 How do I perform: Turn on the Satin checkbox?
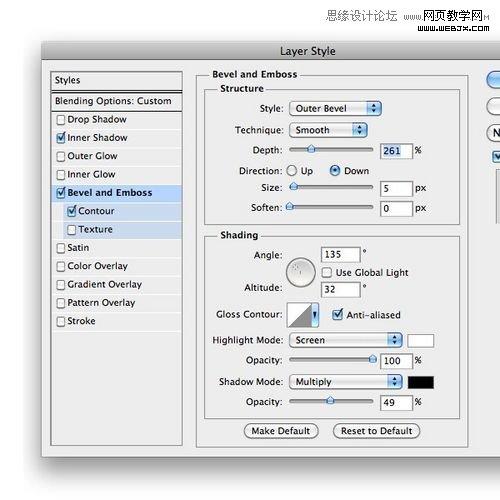61,248
